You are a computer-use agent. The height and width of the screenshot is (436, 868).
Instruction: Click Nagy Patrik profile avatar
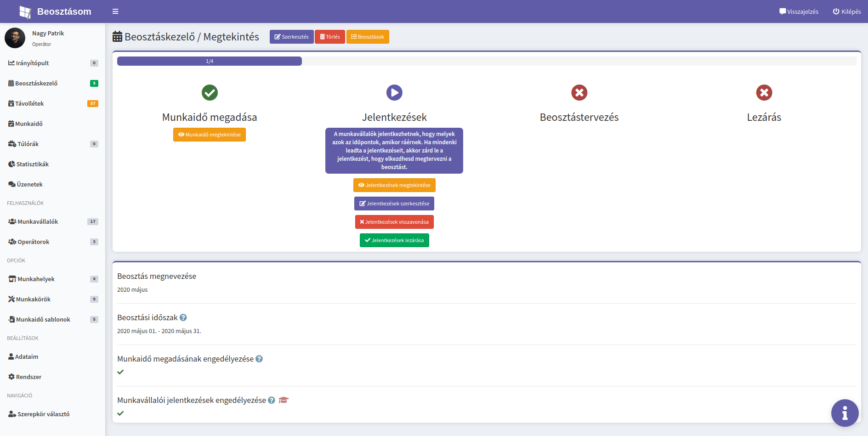pos(15,38)
